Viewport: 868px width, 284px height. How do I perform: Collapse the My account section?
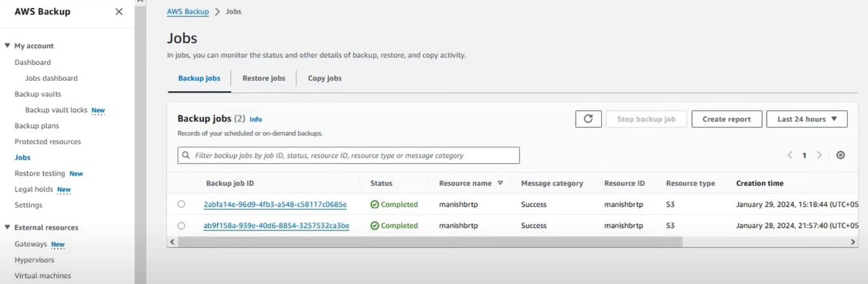coord(7,46)
